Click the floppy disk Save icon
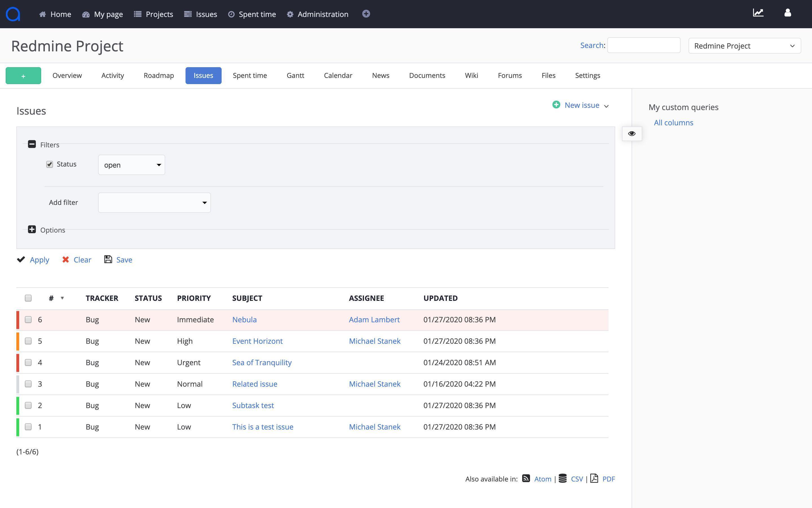 [108, 259]
